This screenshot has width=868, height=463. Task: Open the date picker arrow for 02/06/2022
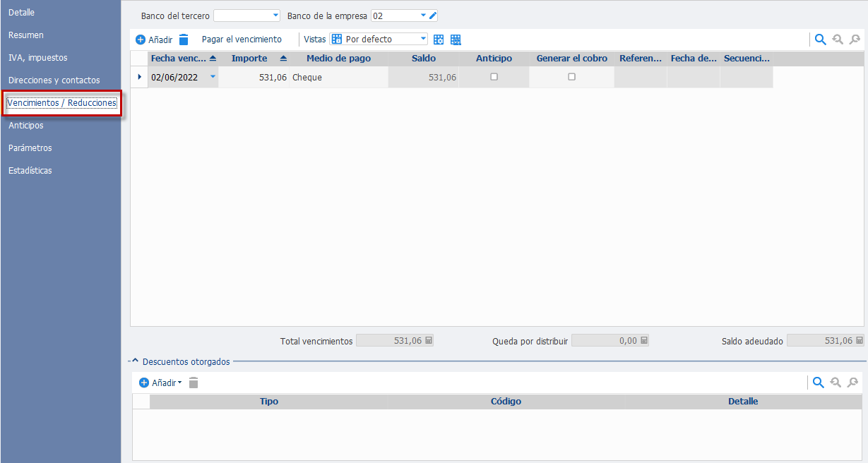(213, 77)
